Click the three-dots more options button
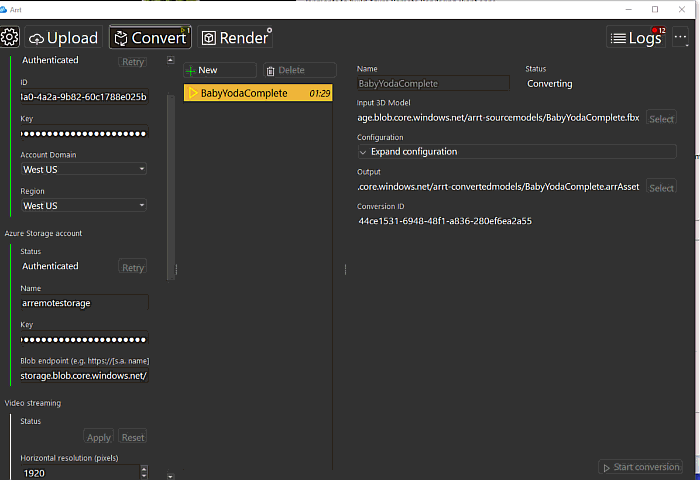This screenshot has width=700, height=480. (x=681, y=38)
